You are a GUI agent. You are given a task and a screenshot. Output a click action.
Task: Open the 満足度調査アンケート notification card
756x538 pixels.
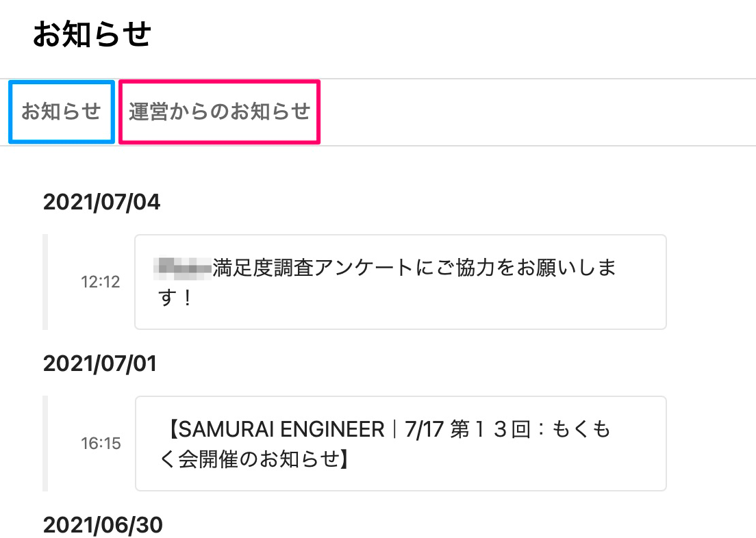[400, 282]
